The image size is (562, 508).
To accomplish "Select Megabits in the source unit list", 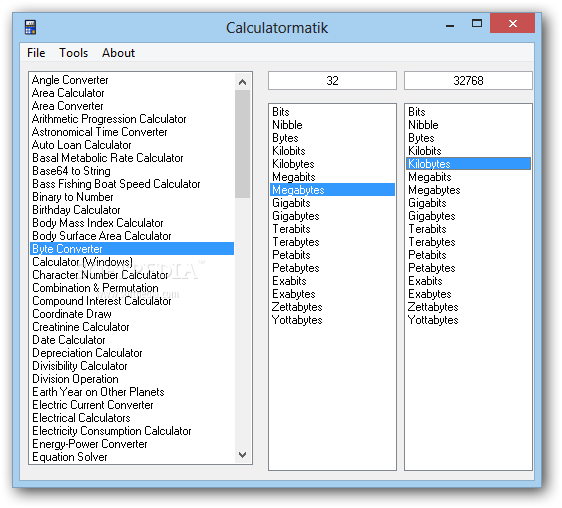I will coord(332,177).
